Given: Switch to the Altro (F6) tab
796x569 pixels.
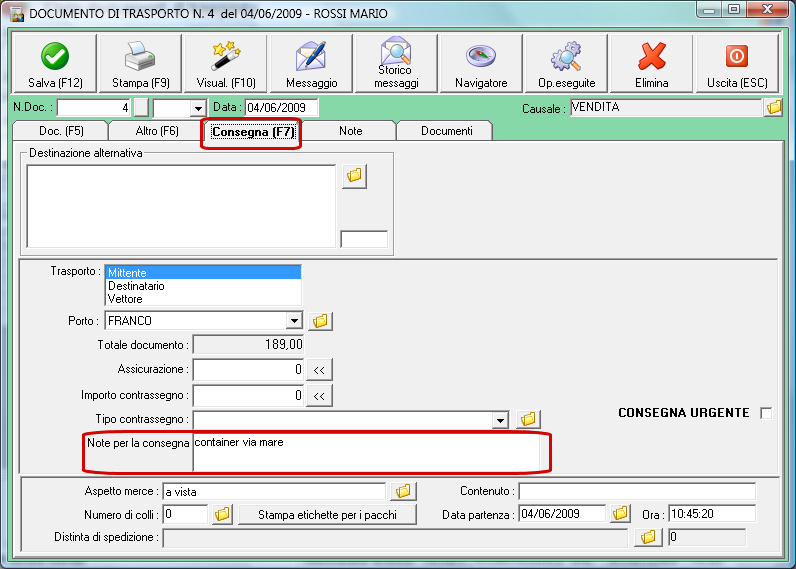Looking at the screenshot, I should (157, 131).
